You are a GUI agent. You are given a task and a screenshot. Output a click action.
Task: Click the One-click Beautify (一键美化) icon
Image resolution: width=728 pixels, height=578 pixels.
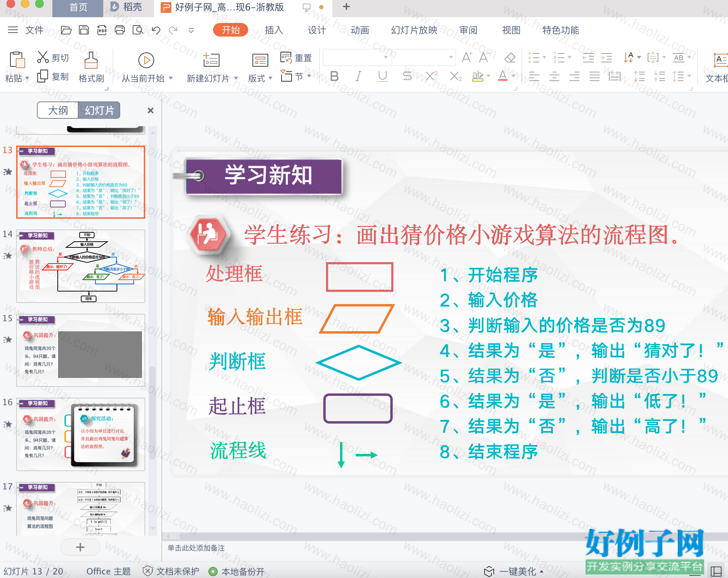click(489, 571)
